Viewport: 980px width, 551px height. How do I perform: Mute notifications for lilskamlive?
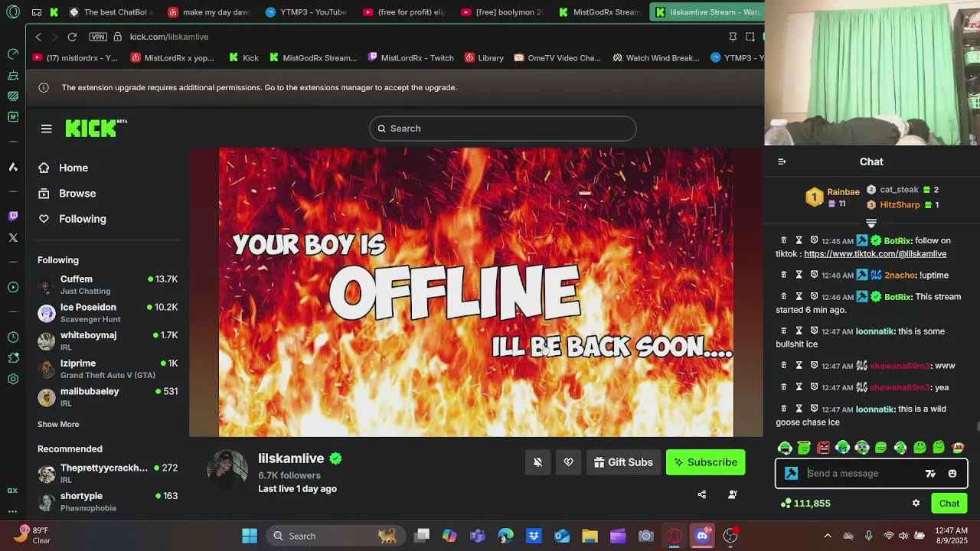pyautogui.click(x=537, y=462)
